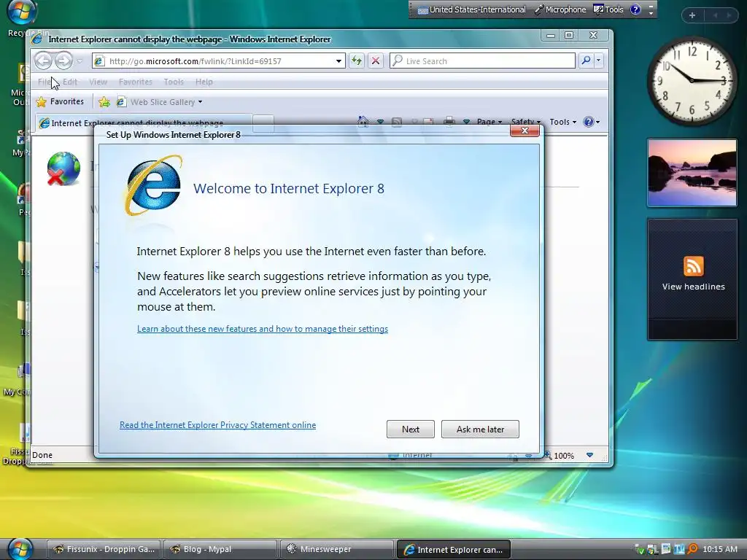Click the orange RSS icon in gadget
Image resolution: width=747 pixels, height=560 pixels.
(693, 265)
